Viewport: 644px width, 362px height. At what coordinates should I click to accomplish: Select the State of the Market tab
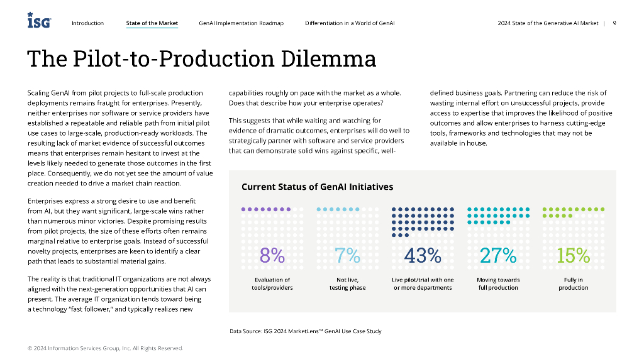[x=152, y=23]
